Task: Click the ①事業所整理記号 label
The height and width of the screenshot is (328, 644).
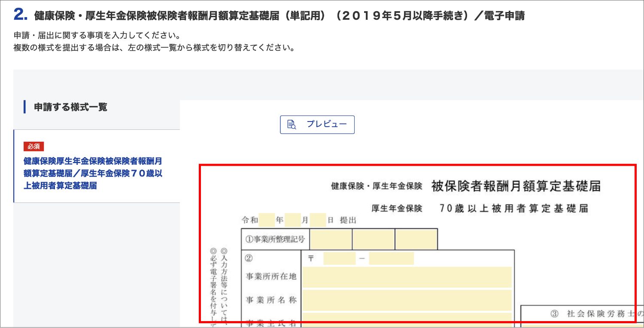Action: tap(275, 240)
